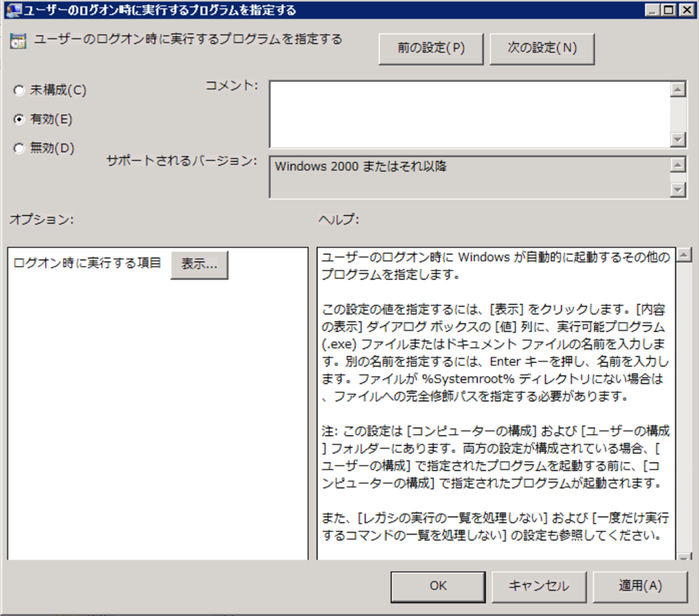Click the help pane scroll-down arrow
The image size is (699, 616).
(x=684, y=556)
